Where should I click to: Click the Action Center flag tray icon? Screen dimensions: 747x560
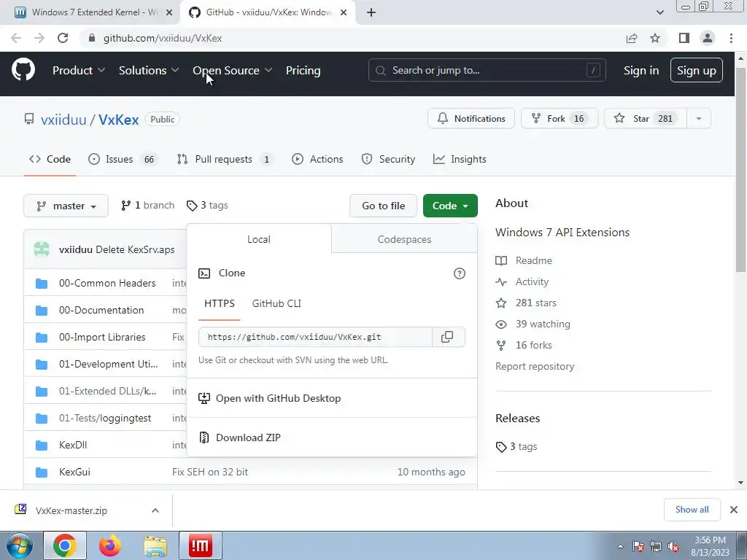click(x=638, y=547)
